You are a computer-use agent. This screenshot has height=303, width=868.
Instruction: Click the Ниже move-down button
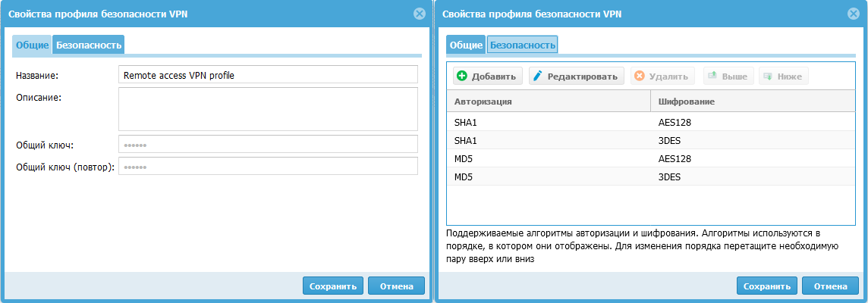[x=784, y=77]
